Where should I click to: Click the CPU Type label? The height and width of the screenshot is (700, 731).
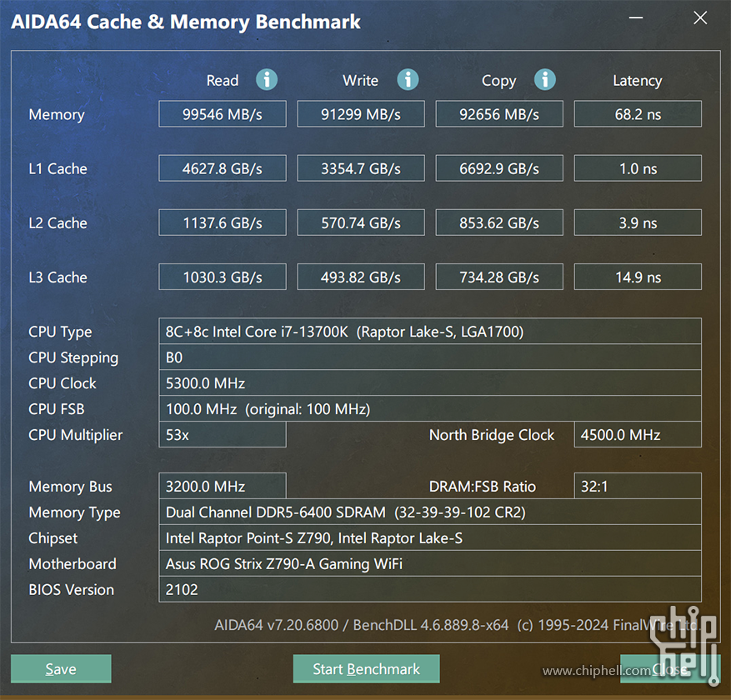(x=60, y=332)
